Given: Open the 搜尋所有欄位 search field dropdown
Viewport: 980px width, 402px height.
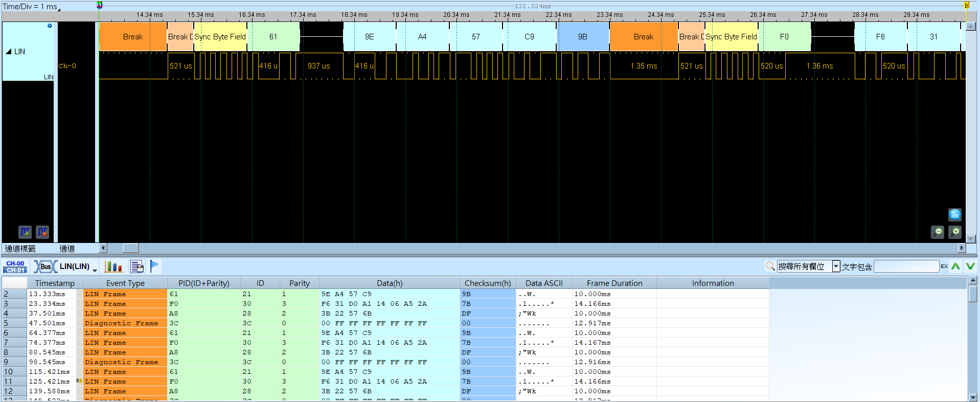Looking at the screenshot, I should (x=836, y=266).
